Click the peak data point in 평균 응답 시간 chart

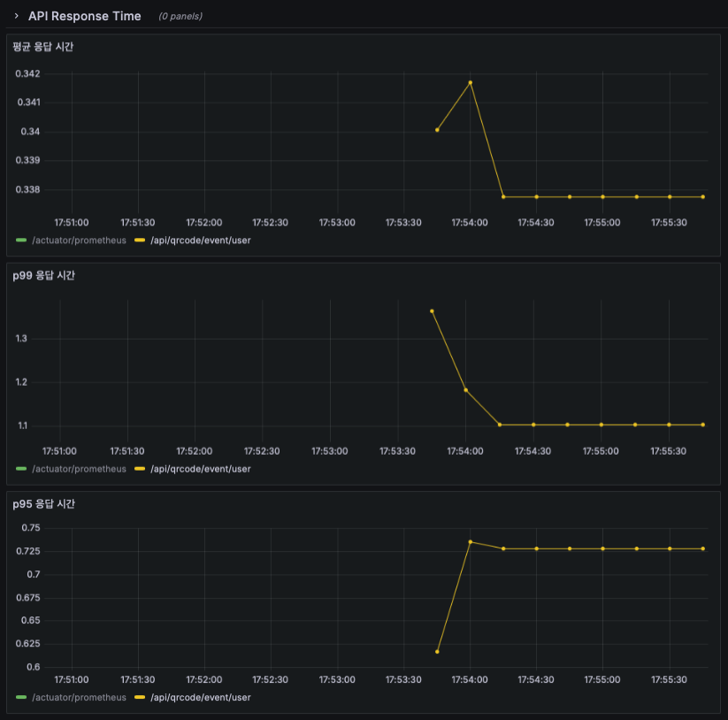pos(471,82)
